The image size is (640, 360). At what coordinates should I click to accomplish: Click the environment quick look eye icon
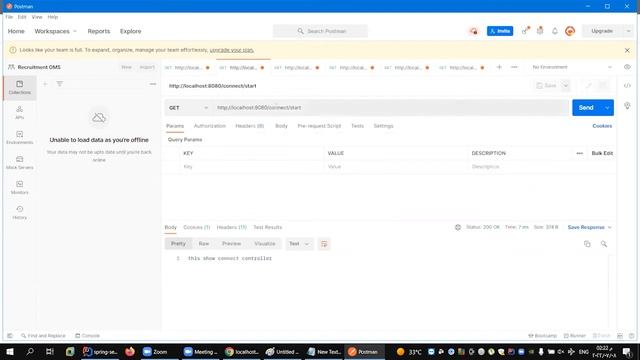click(x=627, y=67)
